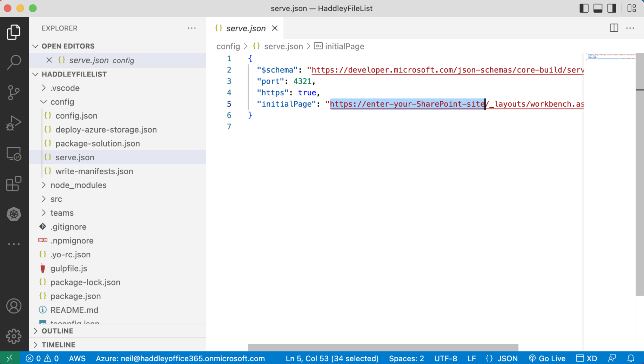Image resolution: width=644 pixels, height=364 pixels.
Task: Open package-solution.json from the file tree
Action: tap(98, 143)
